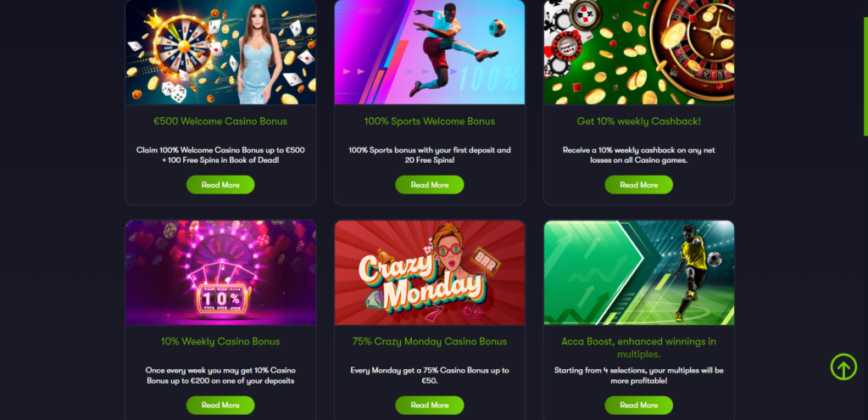Open Read More for Crazy Monday Casino Bonus
The width and height of the screenshot is (868, 420).
click(430, 405)
